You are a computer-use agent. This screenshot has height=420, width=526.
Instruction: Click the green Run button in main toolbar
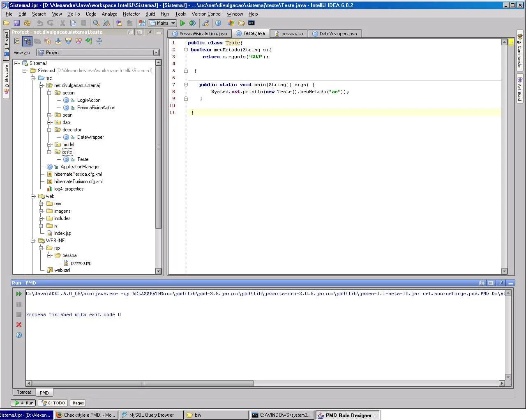[x=183, y=23]
